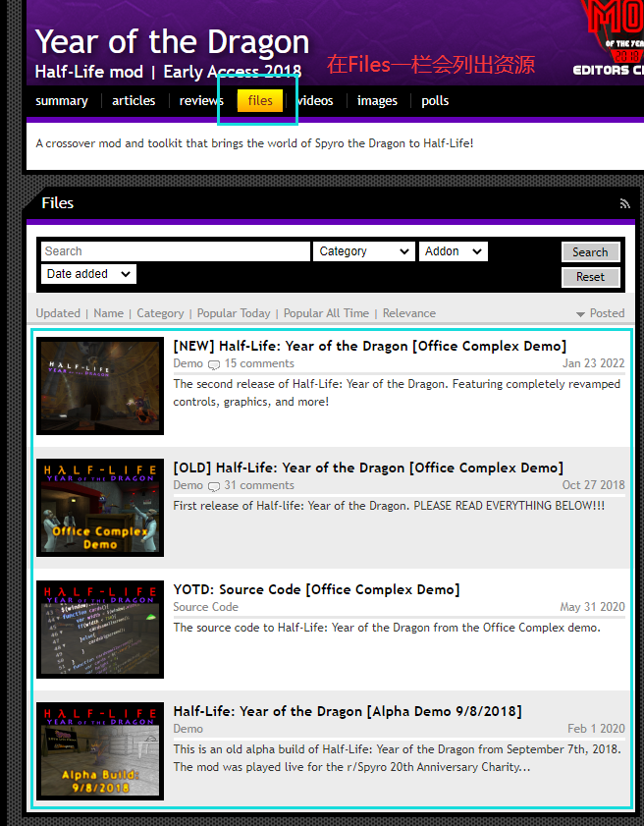
Task: Click the Oct 27 2018 date
Action: [x=593, y=485]
